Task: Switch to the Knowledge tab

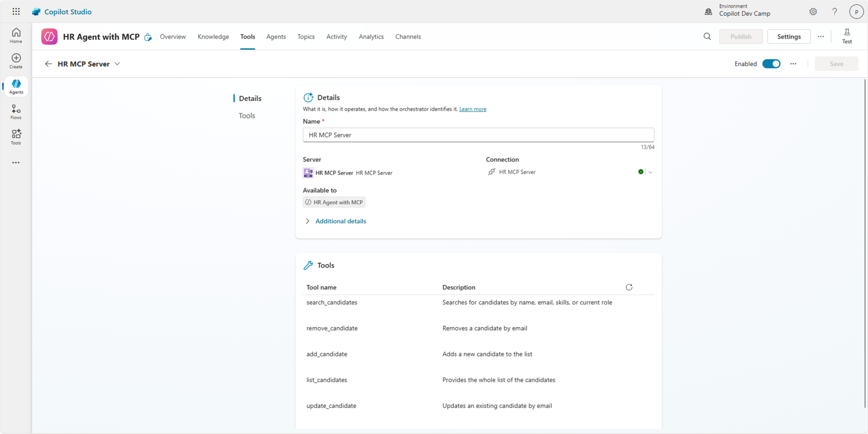Action: [x=213, y=36]
